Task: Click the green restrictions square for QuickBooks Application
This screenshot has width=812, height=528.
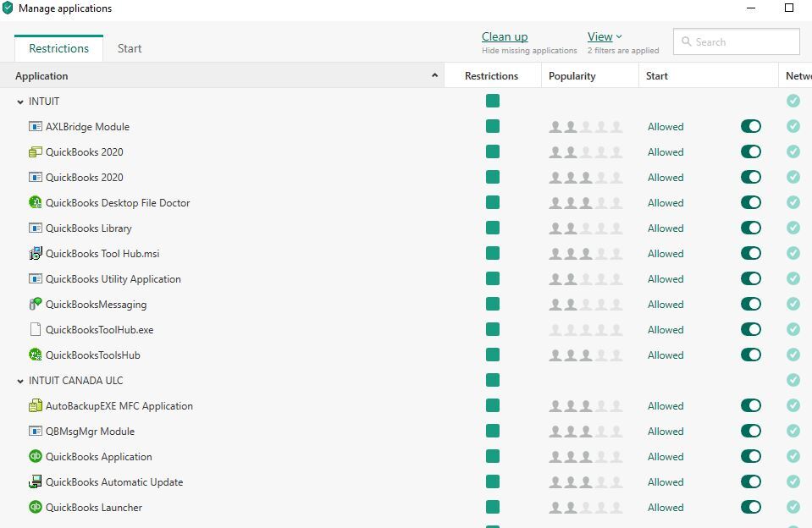Action: coord(493,457)
